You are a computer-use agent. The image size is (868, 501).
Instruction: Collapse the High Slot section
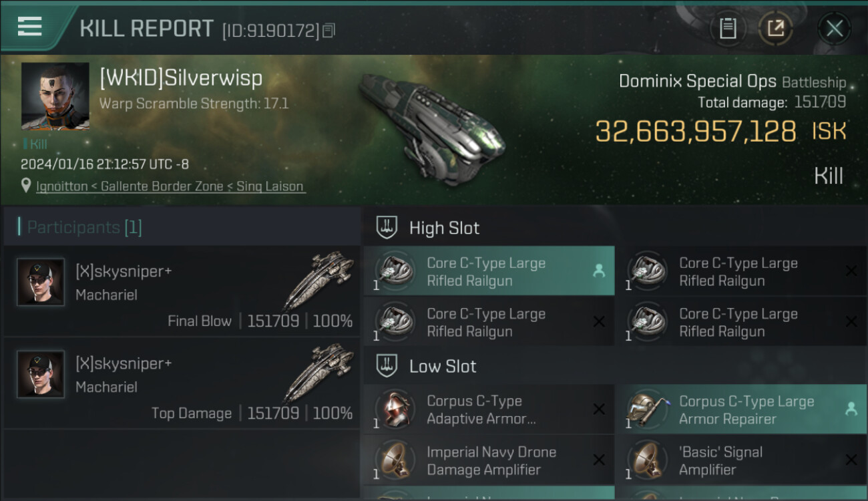pos(387,227)
